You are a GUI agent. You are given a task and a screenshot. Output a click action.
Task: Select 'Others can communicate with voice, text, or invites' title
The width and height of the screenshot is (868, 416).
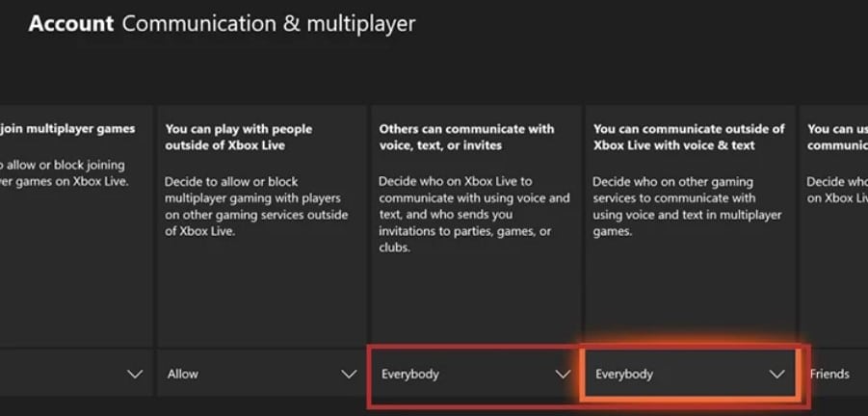coord(466,137)
